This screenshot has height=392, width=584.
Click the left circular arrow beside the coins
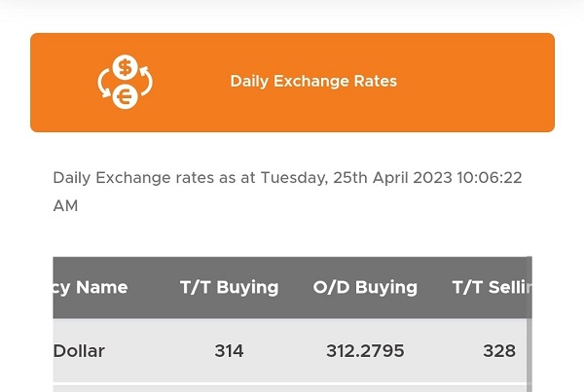pyautogui.click(x=104, y=84)
